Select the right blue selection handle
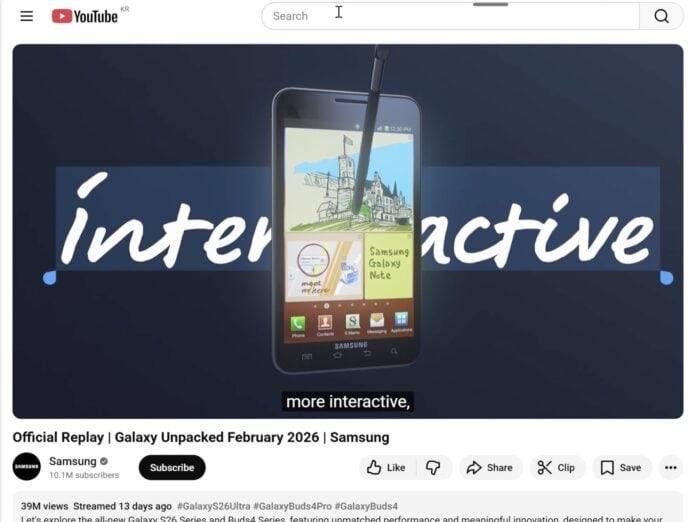This screenshot has height=522, width=694. [667, 278]
